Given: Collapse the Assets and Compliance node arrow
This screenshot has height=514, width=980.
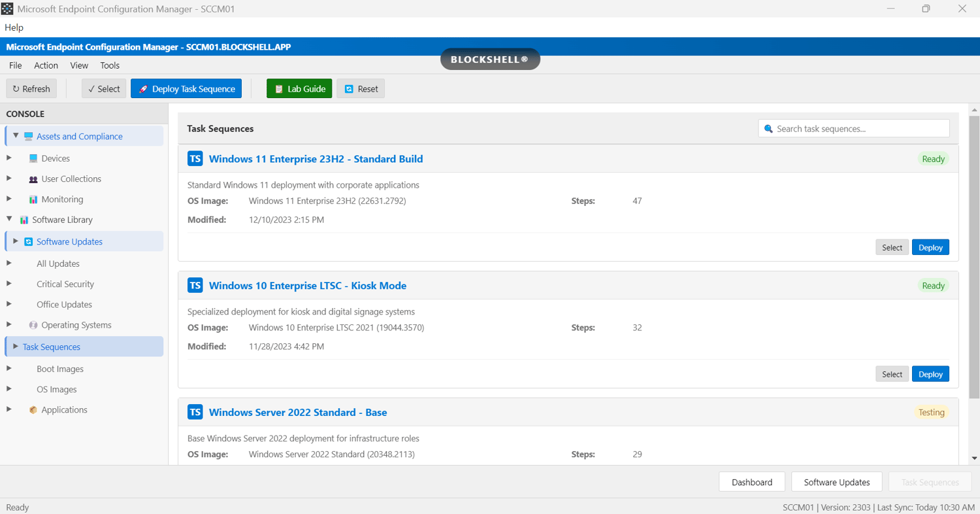Looking at the screenshot, I should (x=16, y=135).
